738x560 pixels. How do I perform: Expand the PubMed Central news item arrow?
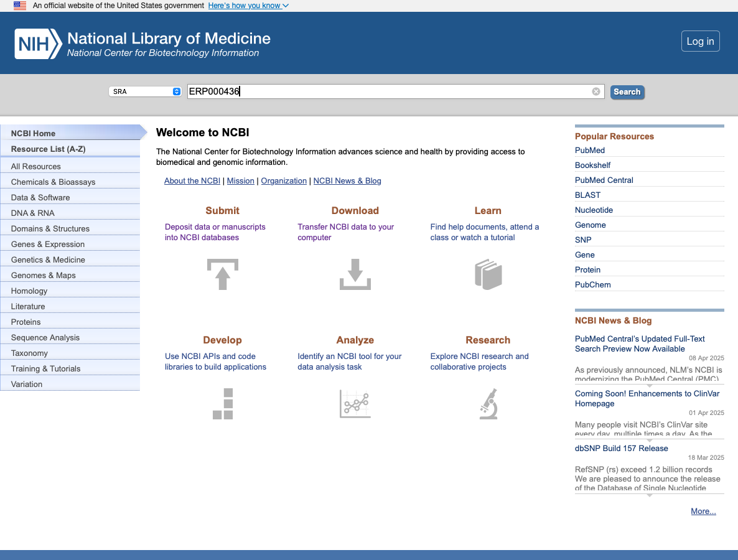click(649, 386)
